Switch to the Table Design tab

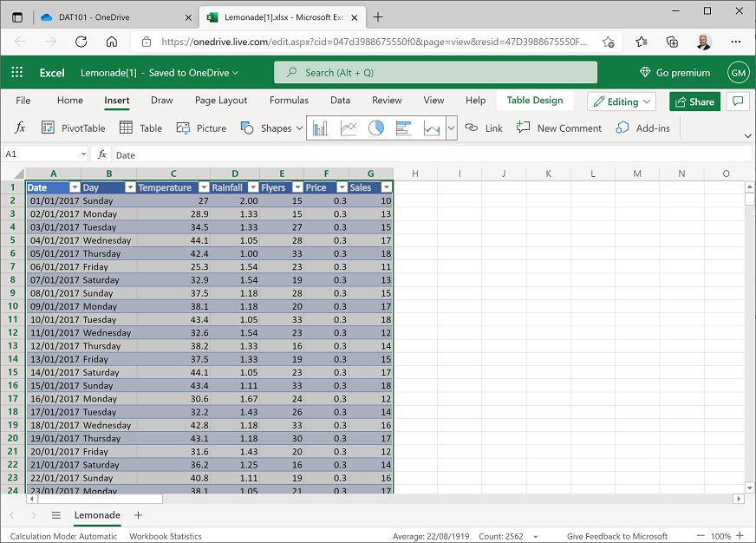coord(535,100)
